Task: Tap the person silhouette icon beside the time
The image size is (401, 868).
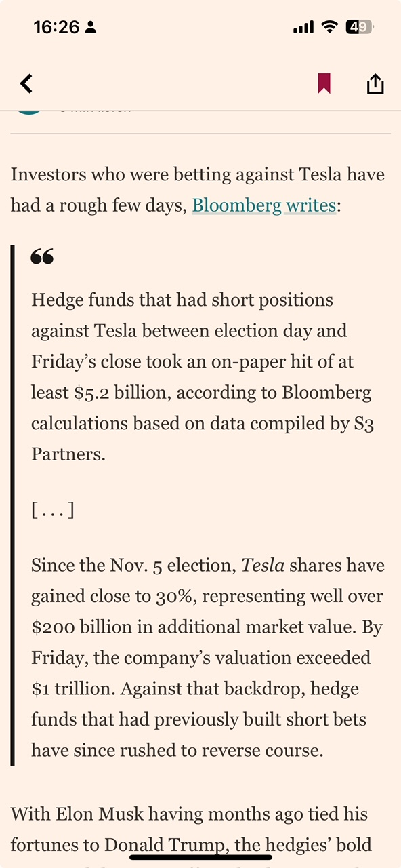Action: (x=91, y=28)
